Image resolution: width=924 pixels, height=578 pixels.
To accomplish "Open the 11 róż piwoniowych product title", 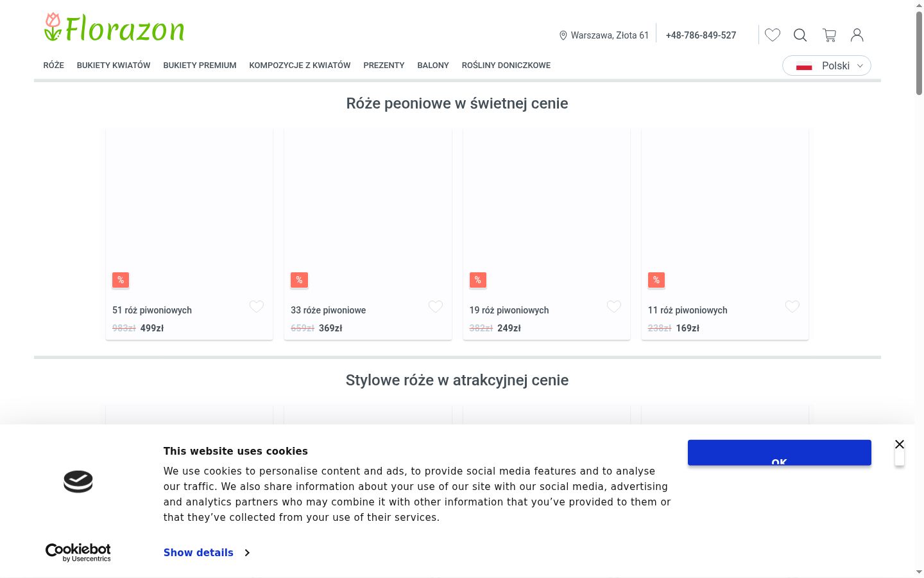I will (688, 310).
